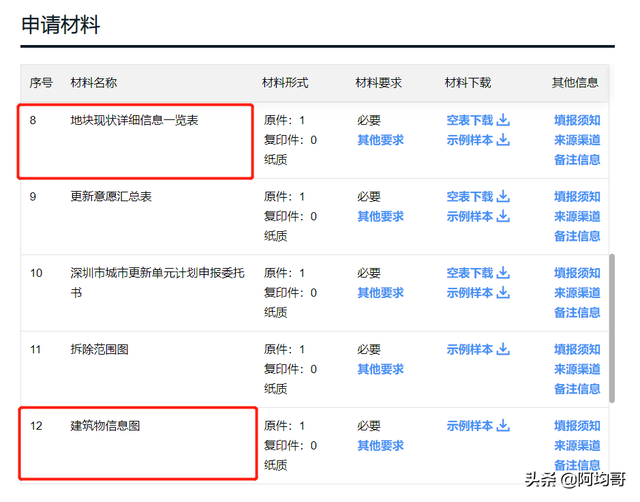The image size is (640, 502).
Task: Click download icon beside 示例样本 in row 11
Action: [x=503, y=349]
